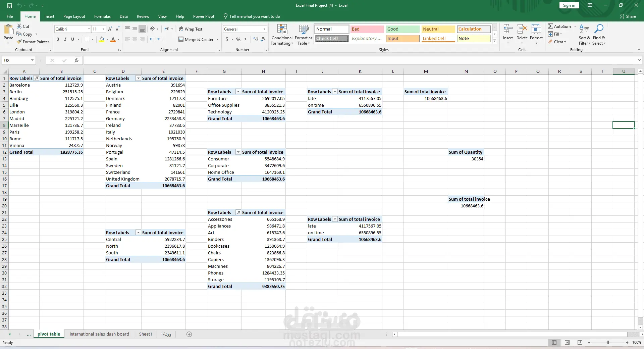Apply the Neutral cell style
The width and height of the screenshot is (644, 349).
click(x=438, y=29)
